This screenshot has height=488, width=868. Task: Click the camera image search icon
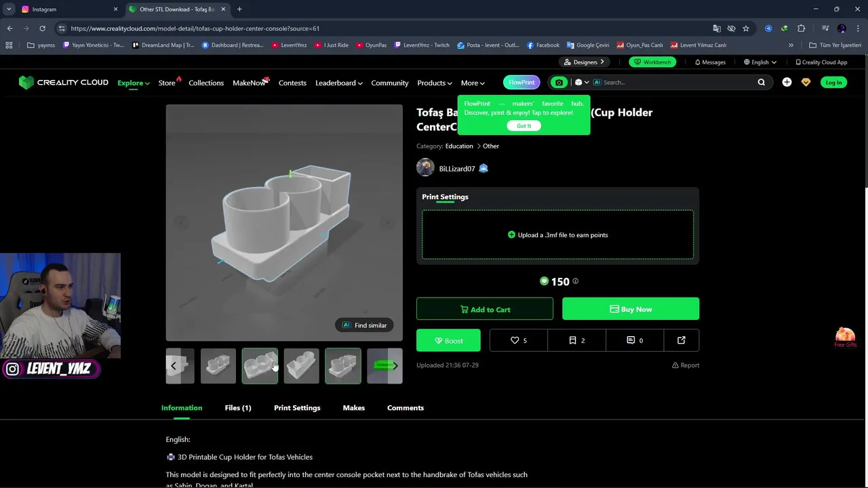(x=559, y=83)
